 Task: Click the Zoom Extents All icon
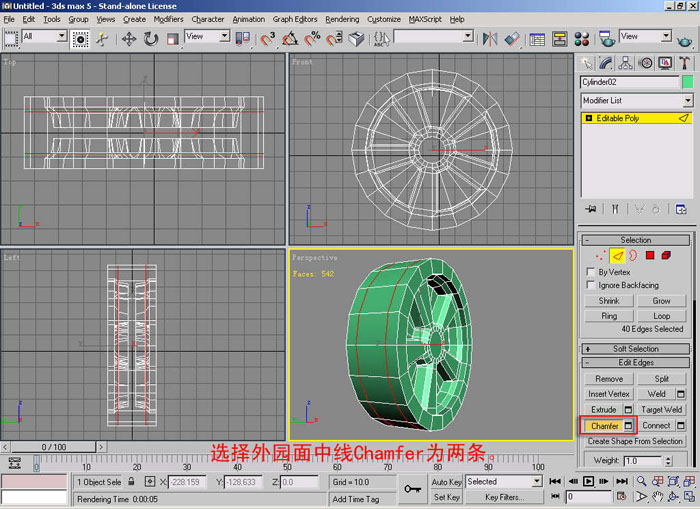click(x=689, y=481)
